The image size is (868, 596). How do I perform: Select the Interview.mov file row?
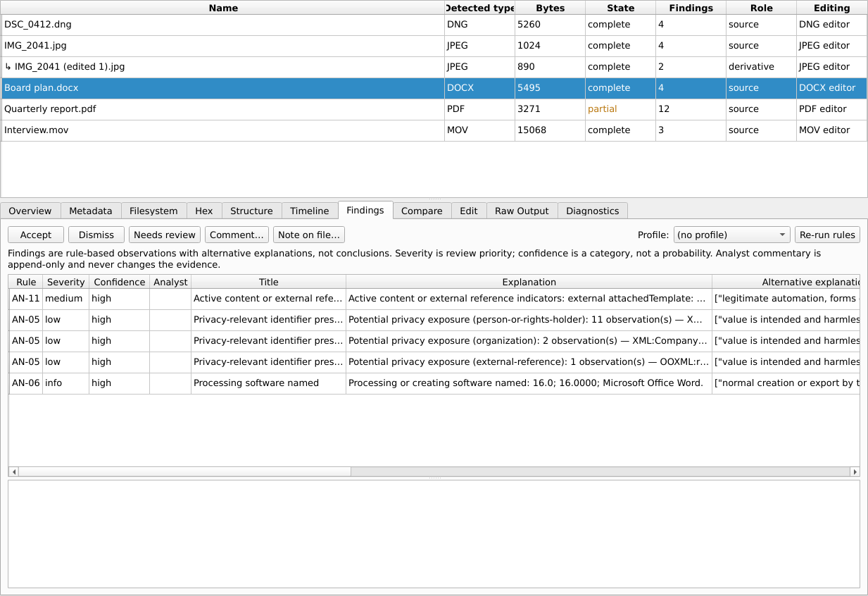434,130
